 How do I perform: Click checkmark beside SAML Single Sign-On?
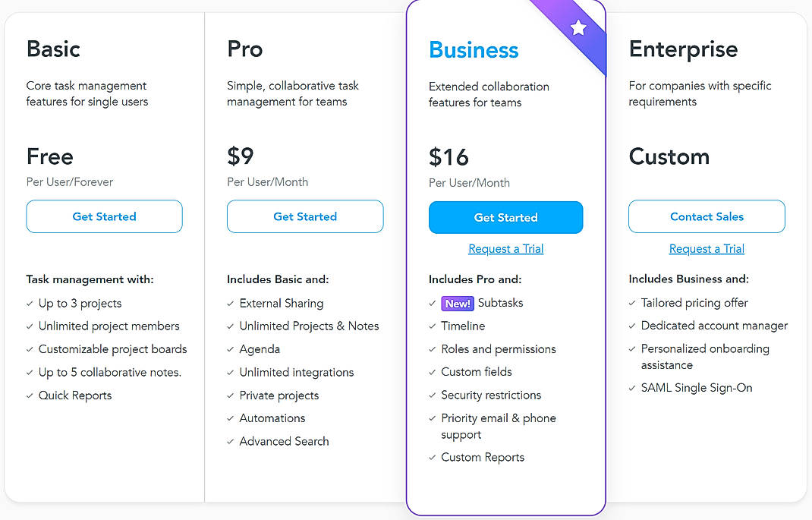(632, 388)
